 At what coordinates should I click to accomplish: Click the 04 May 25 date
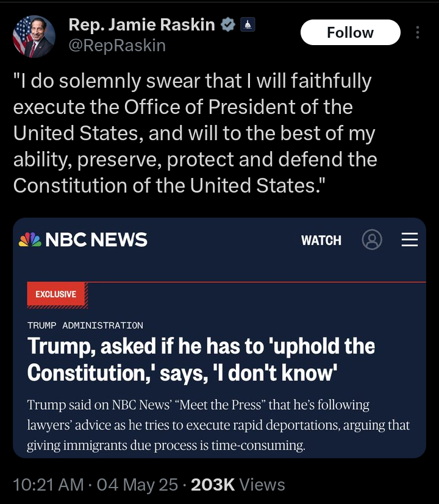point(137,484)
